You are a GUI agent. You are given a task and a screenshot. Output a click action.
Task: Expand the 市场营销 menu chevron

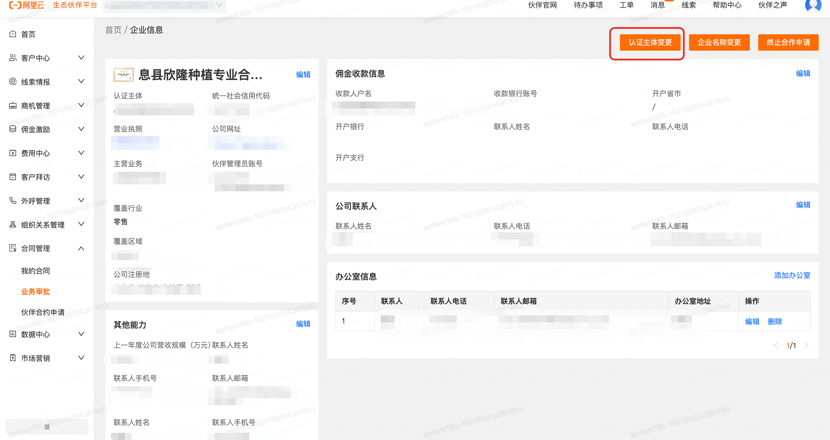(x=81, y=358)
